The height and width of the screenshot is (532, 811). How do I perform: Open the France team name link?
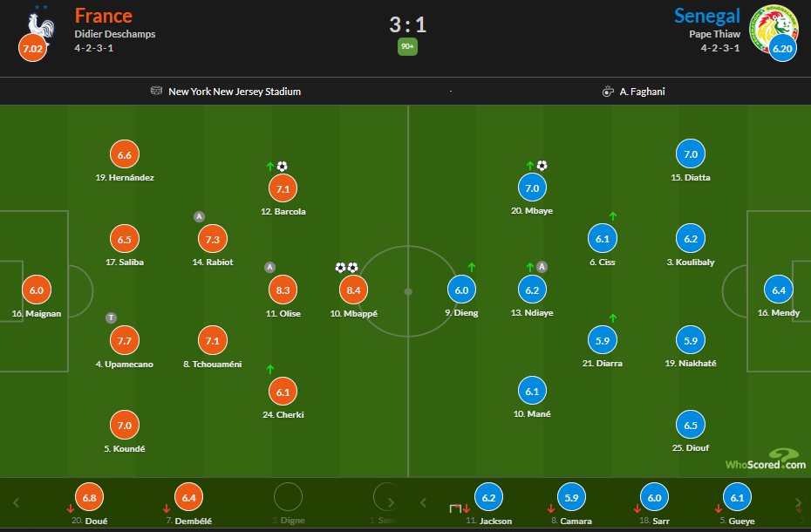coord(104,16)
